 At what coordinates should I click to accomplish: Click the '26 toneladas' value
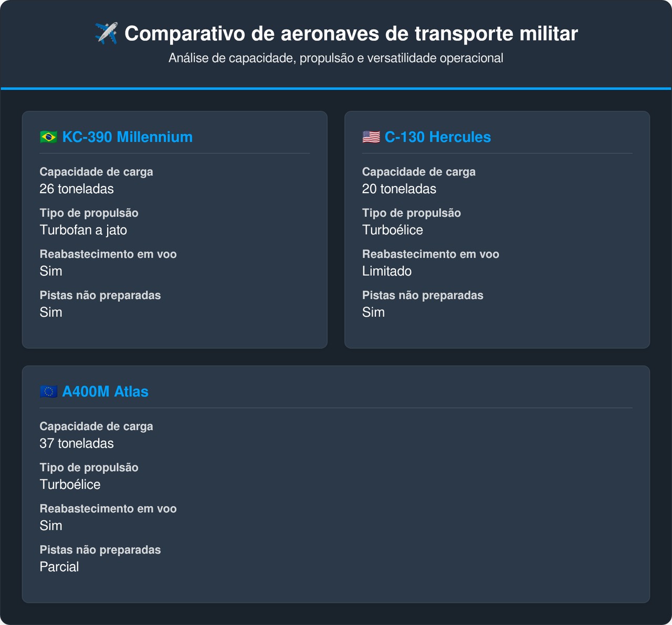[x=77, y=189]
